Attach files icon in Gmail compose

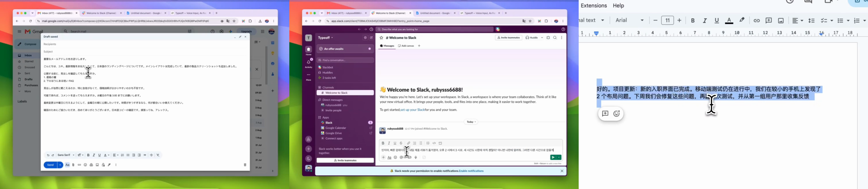[x=73, y=165]
